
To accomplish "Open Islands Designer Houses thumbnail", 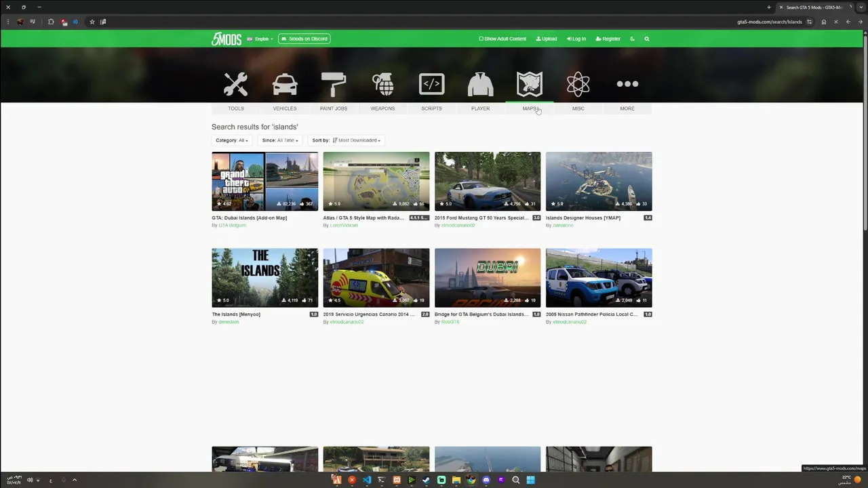I will [599, 181].
